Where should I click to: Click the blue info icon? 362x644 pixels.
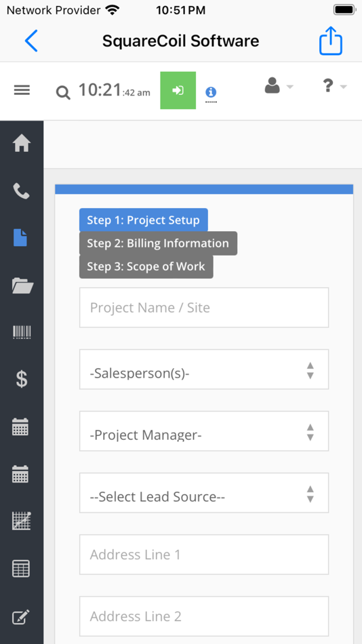click(211, 92)
